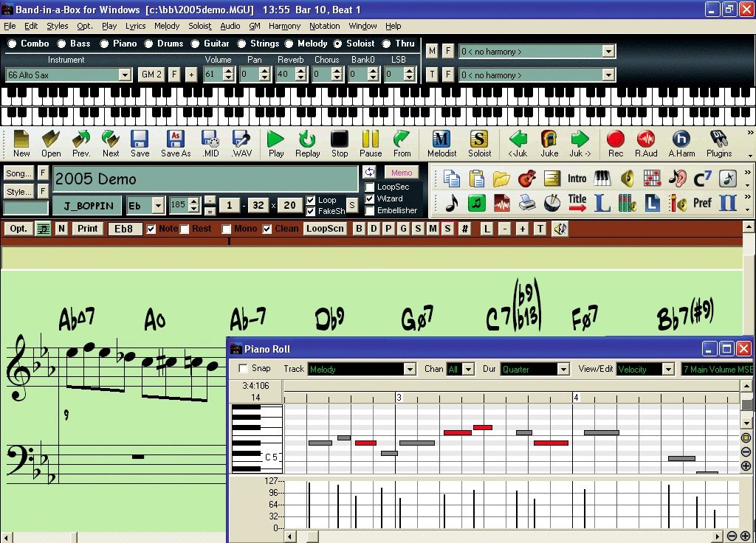Screen dimensions: 756x543
Task: Increase the Volume spinner value
Action: [x=229, y=71]
